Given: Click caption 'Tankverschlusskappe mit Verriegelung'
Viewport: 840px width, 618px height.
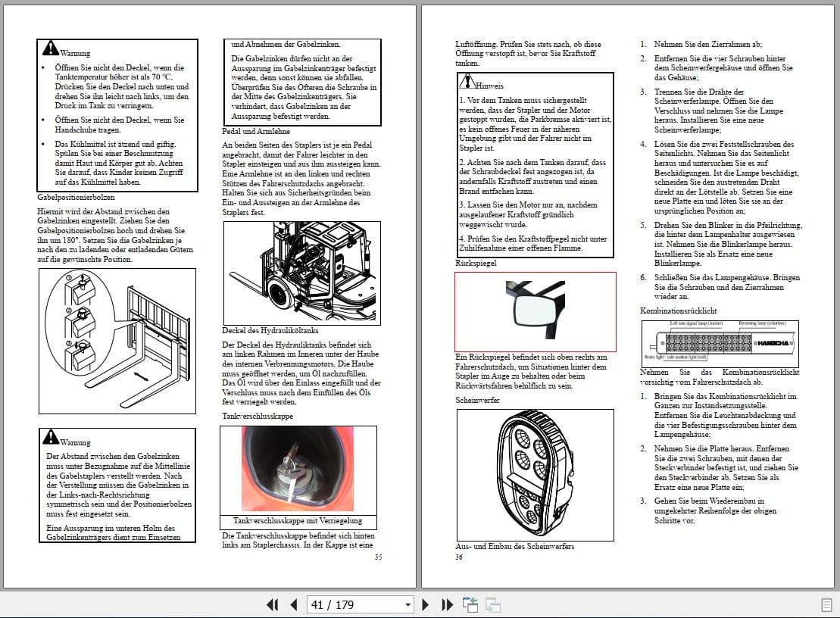Looking at the screenshot, I should point(298,520).
